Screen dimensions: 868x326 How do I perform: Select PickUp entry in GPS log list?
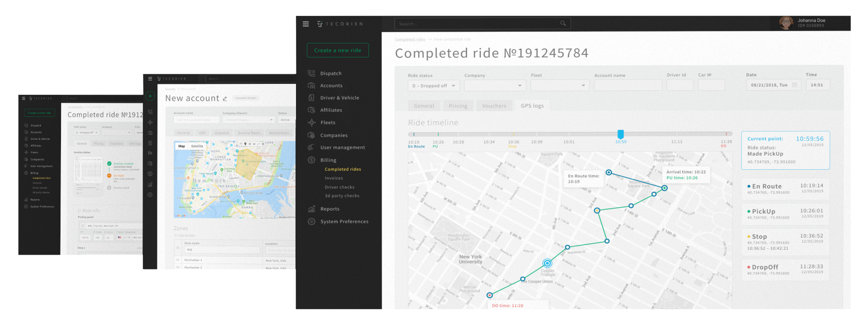(785, 214)
